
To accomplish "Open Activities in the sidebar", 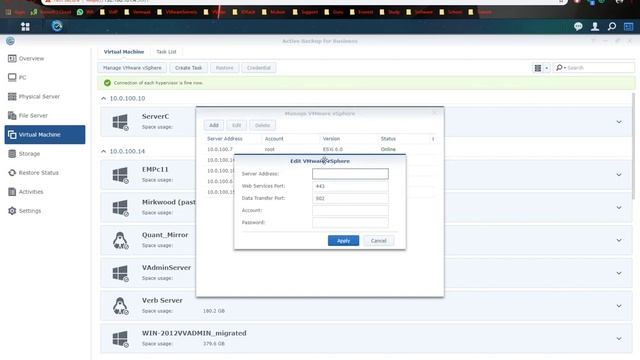I will click(45, 191).
